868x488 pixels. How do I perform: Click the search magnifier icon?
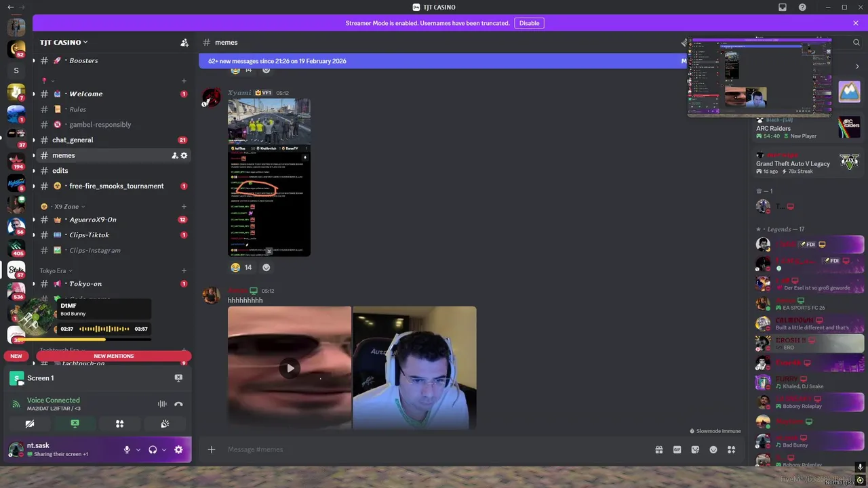[x=856, y=42]
